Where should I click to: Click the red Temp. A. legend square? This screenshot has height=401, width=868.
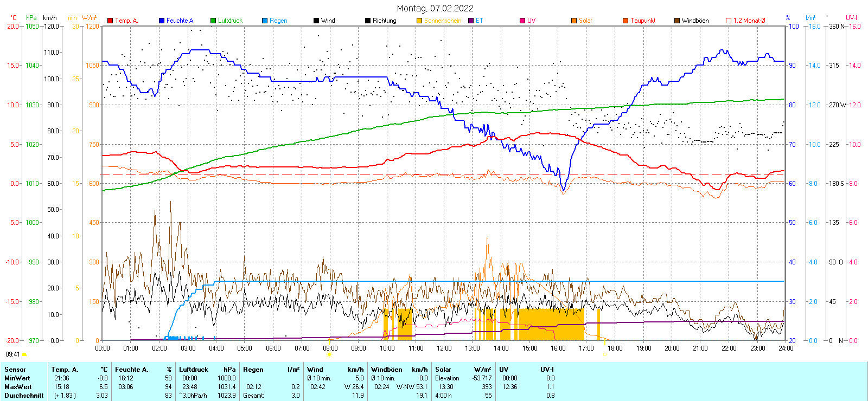tap(110, 21)
